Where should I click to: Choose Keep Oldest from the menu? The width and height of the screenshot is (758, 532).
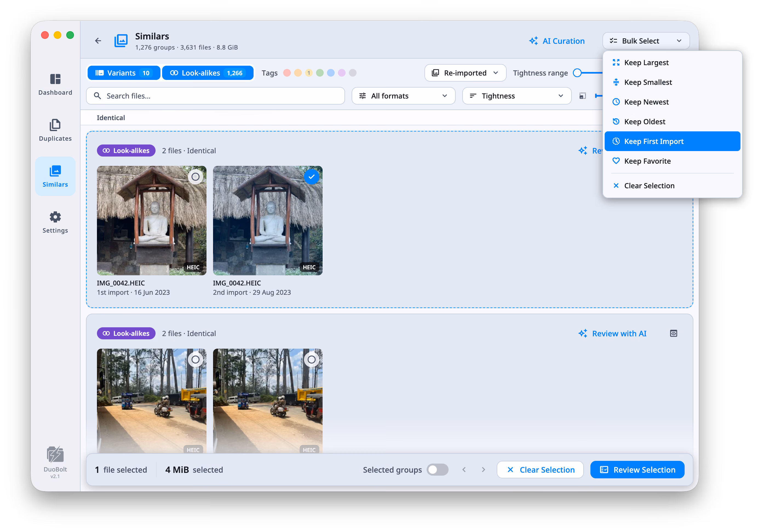tap(672, 122)
